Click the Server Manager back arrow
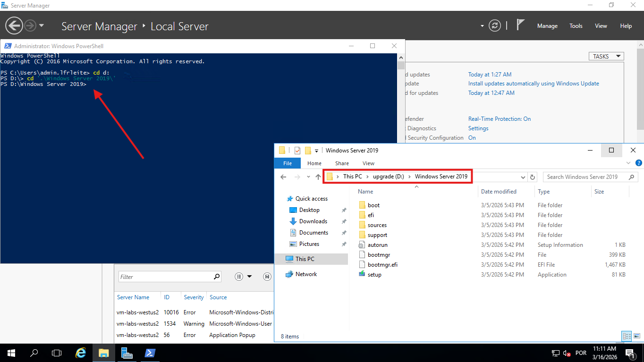644x362 pixels. [x=14, y=25]
